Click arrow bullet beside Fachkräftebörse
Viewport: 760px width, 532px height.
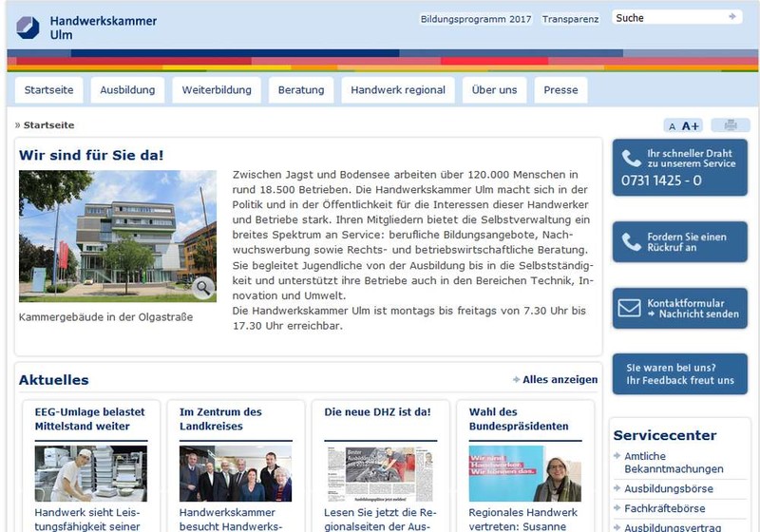617,507
